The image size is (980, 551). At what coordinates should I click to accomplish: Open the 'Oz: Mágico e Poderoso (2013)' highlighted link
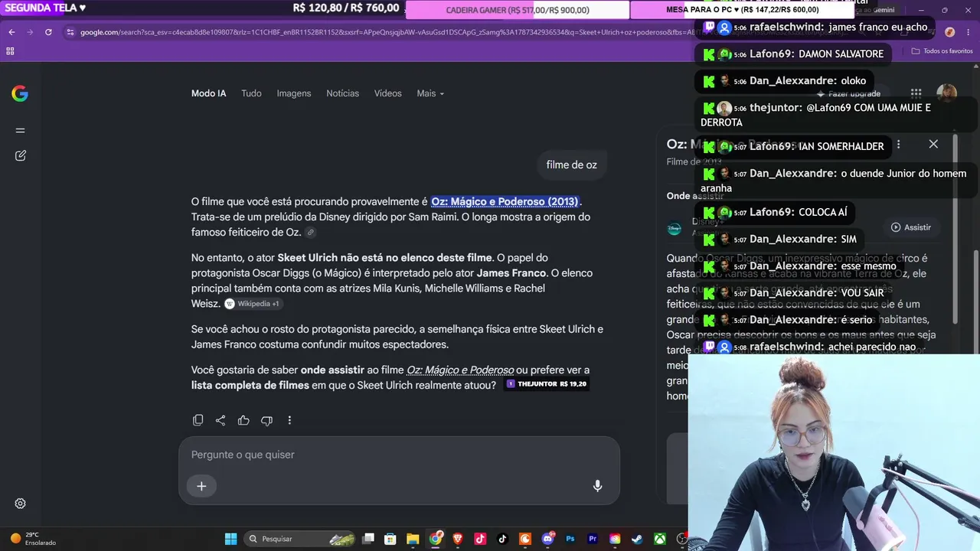(x=505, y=202)
